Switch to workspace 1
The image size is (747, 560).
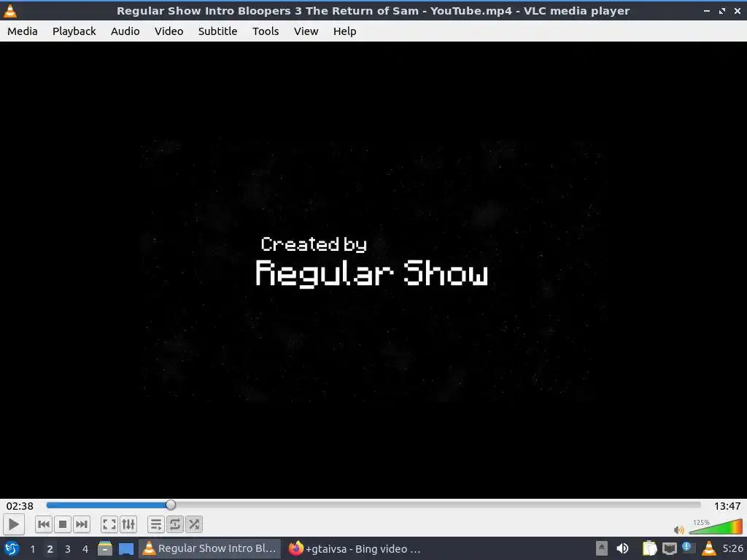32,549
